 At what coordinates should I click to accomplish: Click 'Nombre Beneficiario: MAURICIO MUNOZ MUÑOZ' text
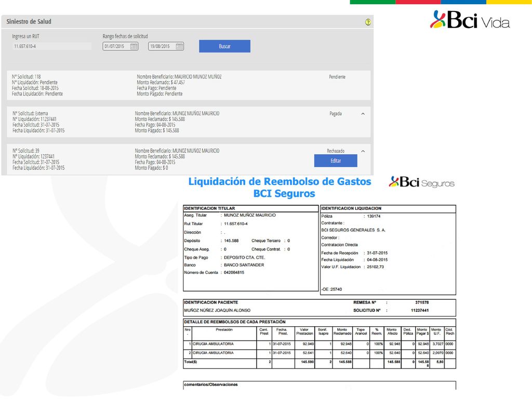tap(179, 77)
